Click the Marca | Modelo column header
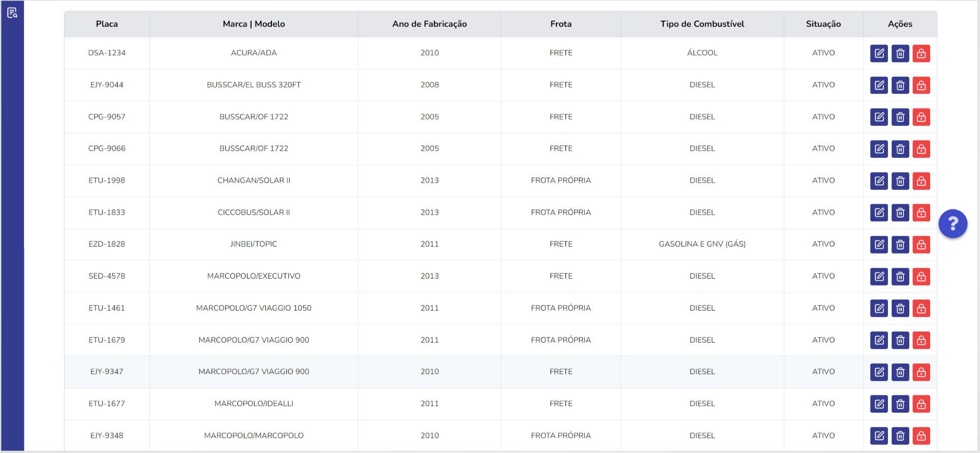The width and height of the screenshot is (980, 453). click(x=254, y=24)
